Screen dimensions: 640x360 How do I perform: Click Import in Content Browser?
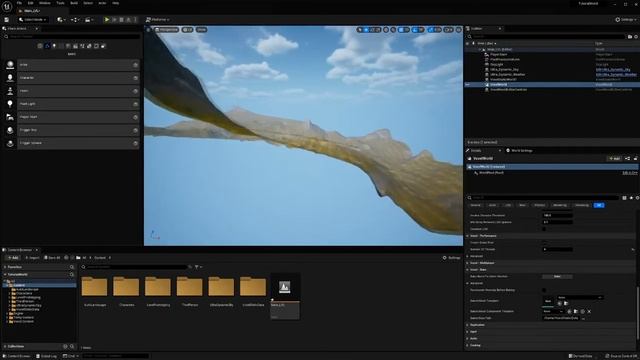coord(32,258)
